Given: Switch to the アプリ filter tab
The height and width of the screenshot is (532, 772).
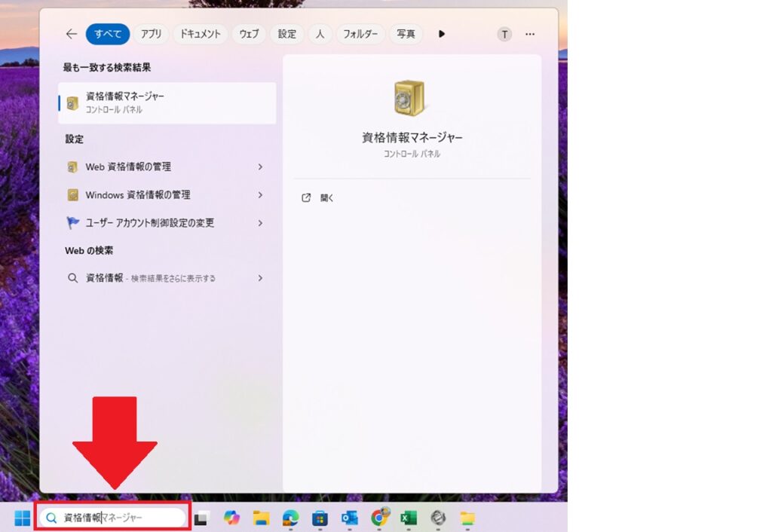Looking at the screenshot, I should 151,34.
